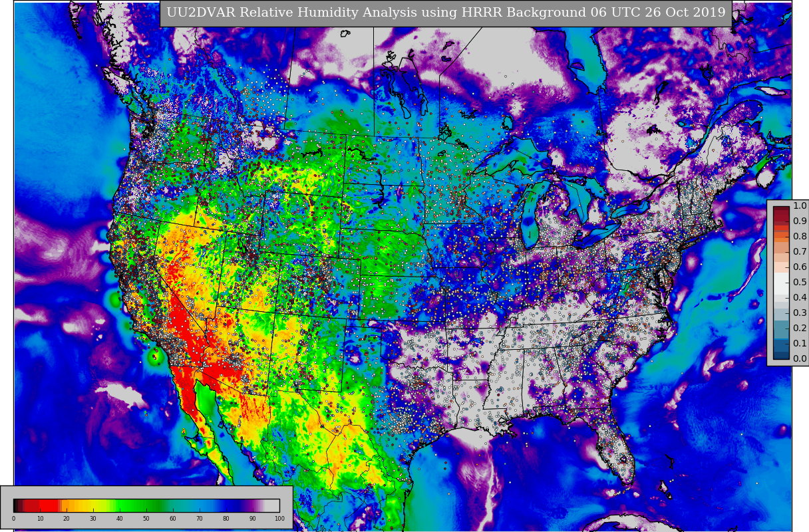Select the 0.6 label on right colorbar

coord(800,267)
